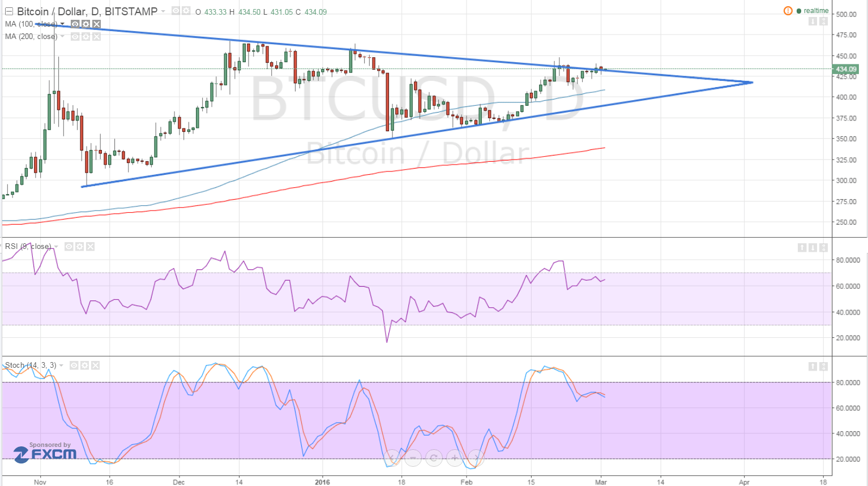Click the MA (100, close) legend label
This screenshot has width=868, height=486.
(31, 24)
